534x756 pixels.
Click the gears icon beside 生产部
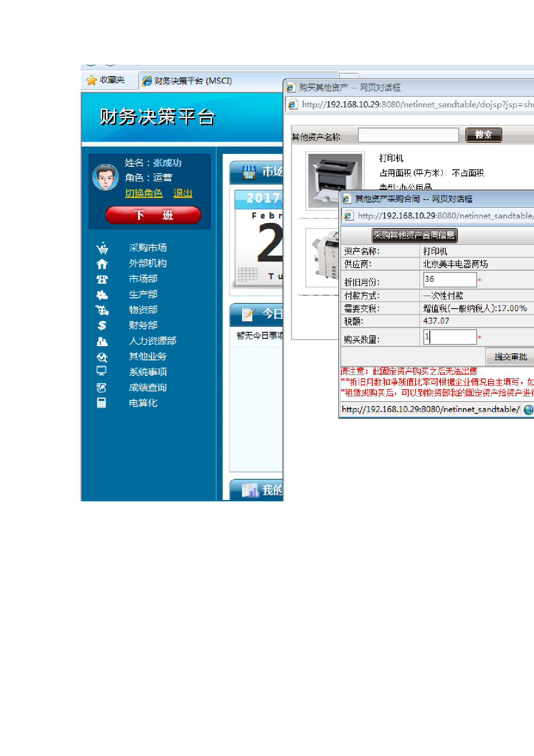(x=102, y=295)
